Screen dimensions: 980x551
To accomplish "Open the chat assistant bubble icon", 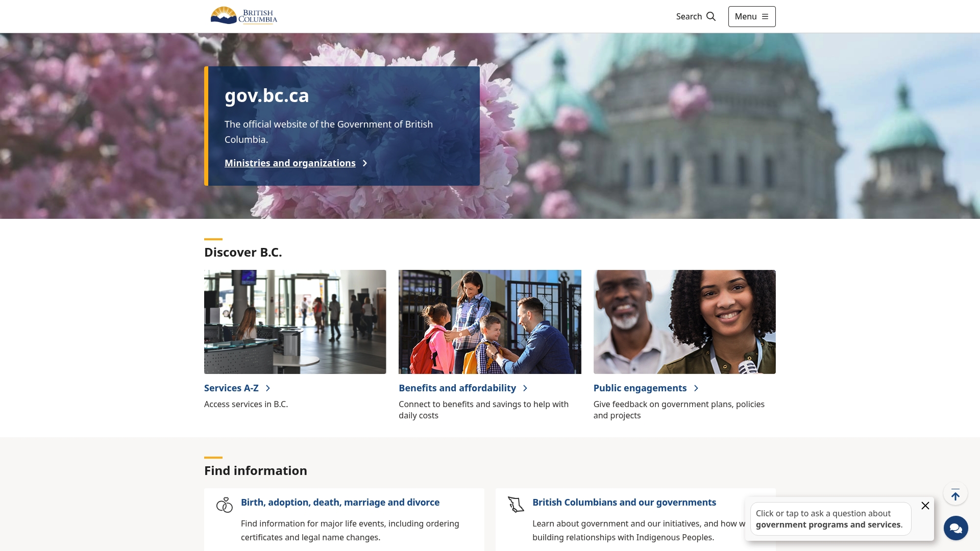I will (956, 528).
